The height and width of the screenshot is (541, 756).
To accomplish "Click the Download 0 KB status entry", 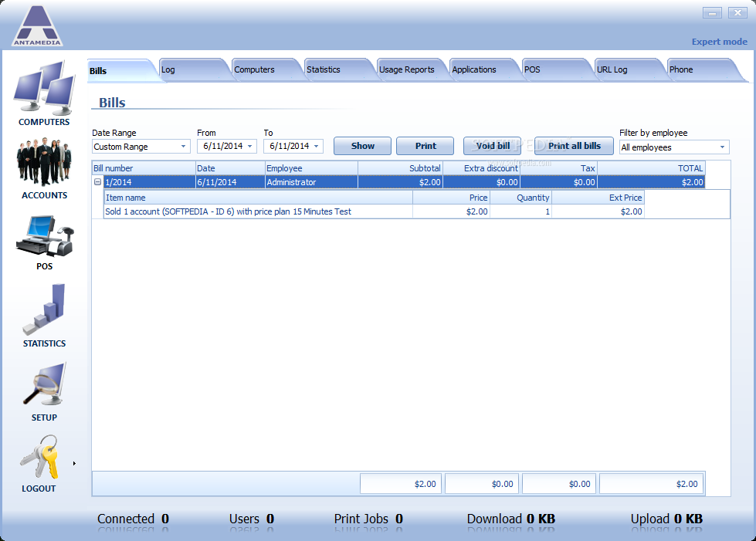I will (x=511, y=519).
